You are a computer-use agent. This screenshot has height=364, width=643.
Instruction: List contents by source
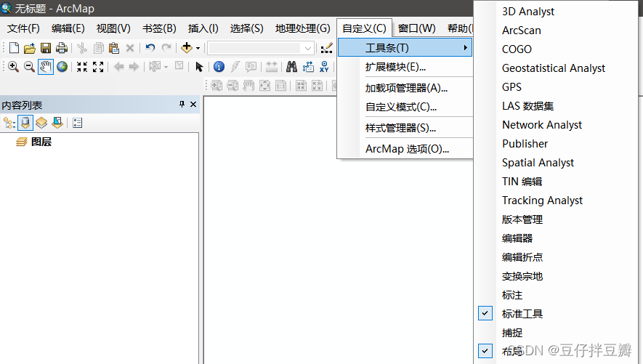coord(25,123)
